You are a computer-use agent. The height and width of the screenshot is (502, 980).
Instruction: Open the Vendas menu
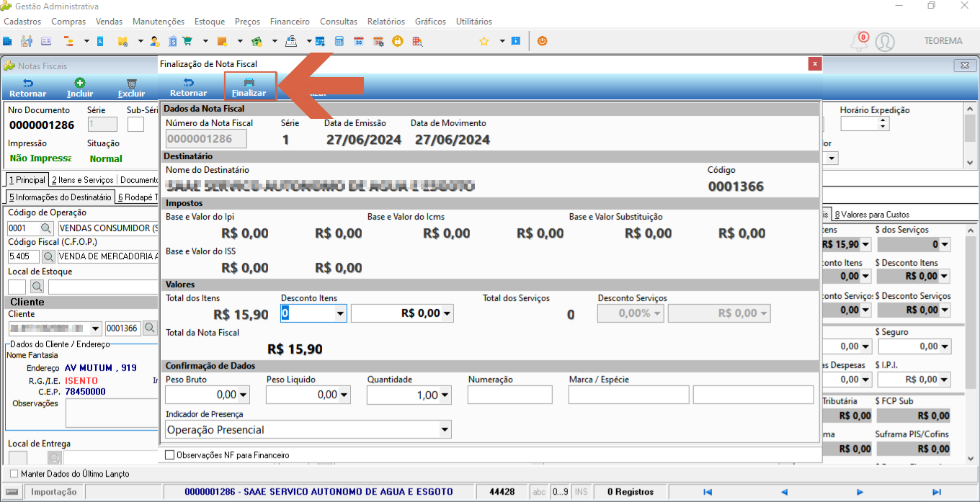point(110,22)
